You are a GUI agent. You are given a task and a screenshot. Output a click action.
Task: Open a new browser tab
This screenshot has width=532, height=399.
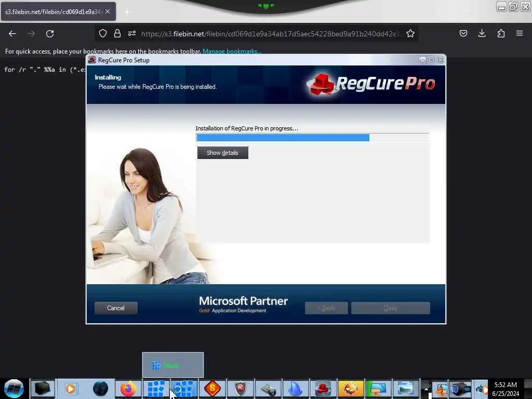click(x=127, y=12)
